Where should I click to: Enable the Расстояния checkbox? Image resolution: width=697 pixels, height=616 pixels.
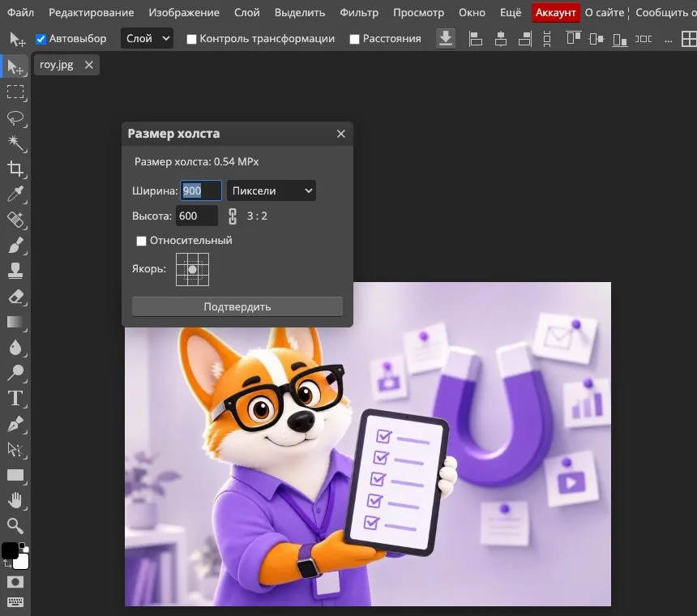pyautogui.click(x=354, y=39)
